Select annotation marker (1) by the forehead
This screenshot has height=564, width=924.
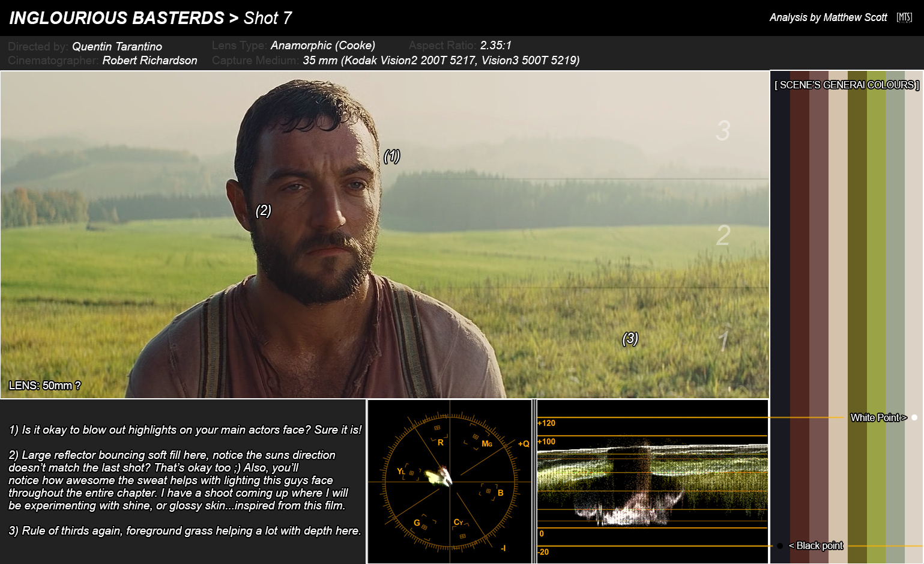(x=392, y=156)
